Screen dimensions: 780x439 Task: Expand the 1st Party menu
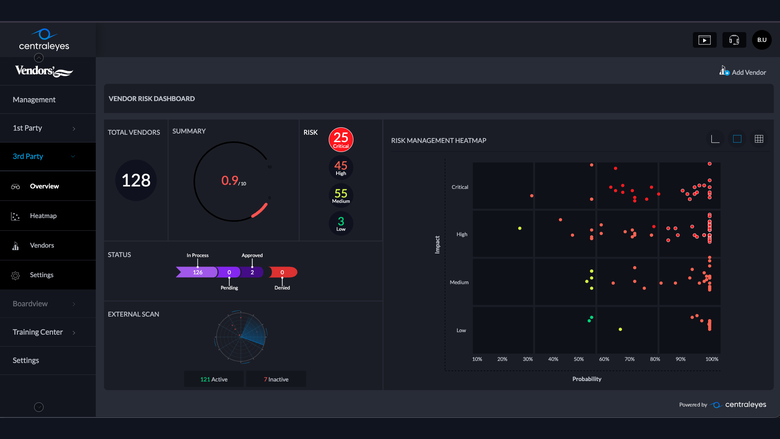pos(48,128)
